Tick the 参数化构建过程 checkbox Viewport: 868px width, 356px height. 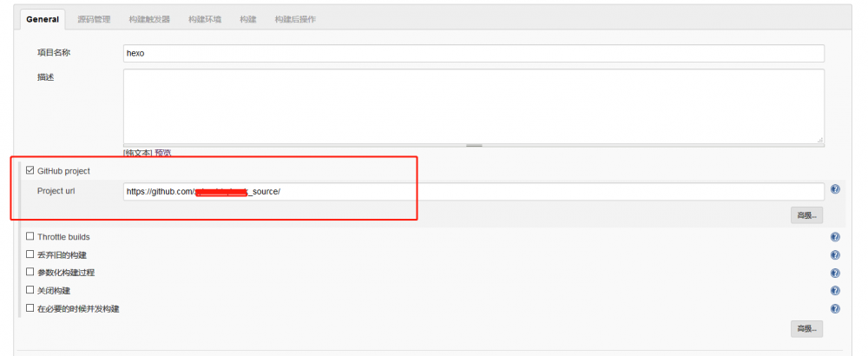pyautogui.click(x=30, y=273)
